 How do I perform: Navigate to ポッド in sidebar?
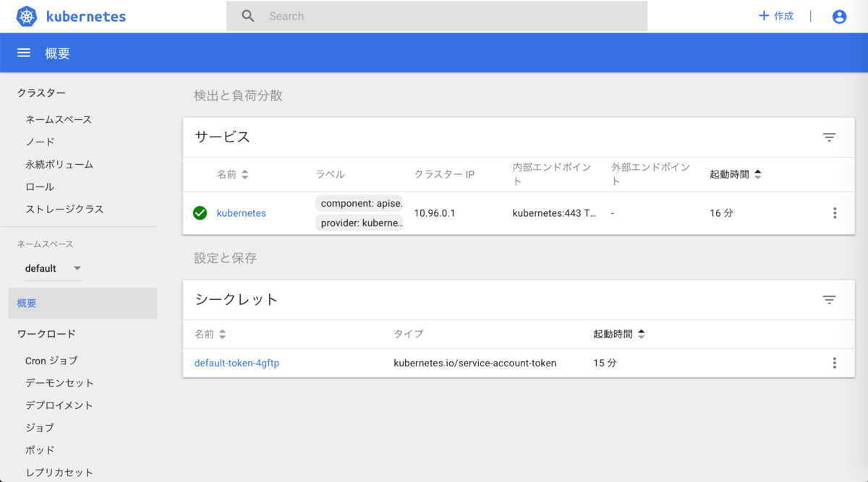coord(40,450)
